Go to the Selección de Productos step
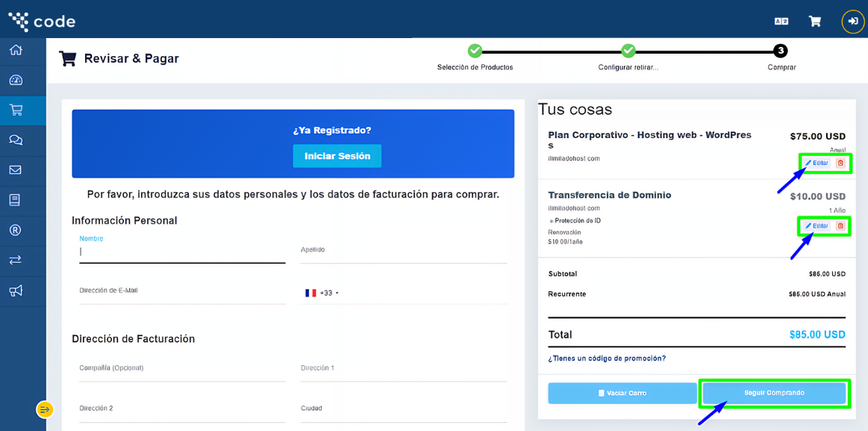 (475, 51)
